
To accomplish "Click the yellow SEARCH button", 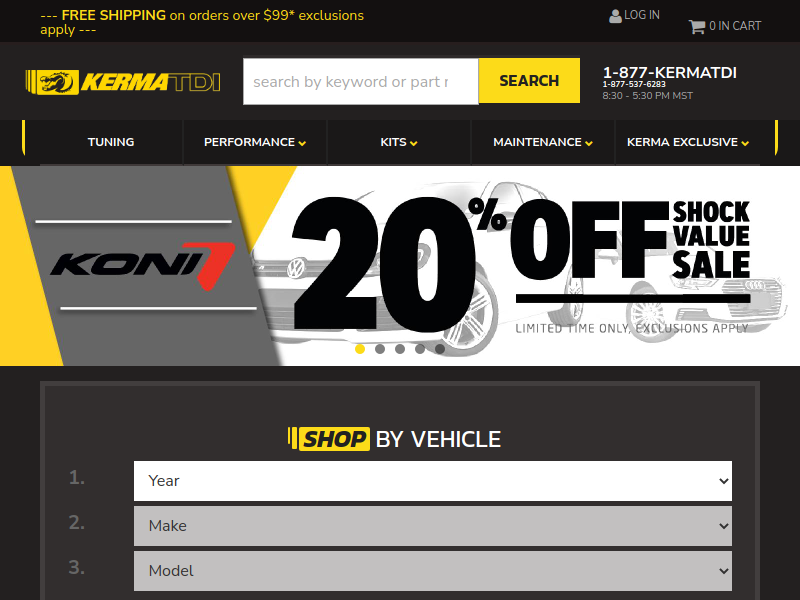I will pyautogui.click(x=529, y=81).
